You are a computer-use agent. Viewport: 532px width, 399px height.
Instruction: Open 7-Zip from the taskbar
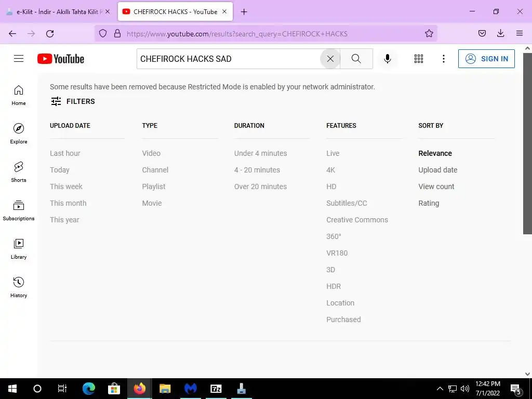pos(216,389)
